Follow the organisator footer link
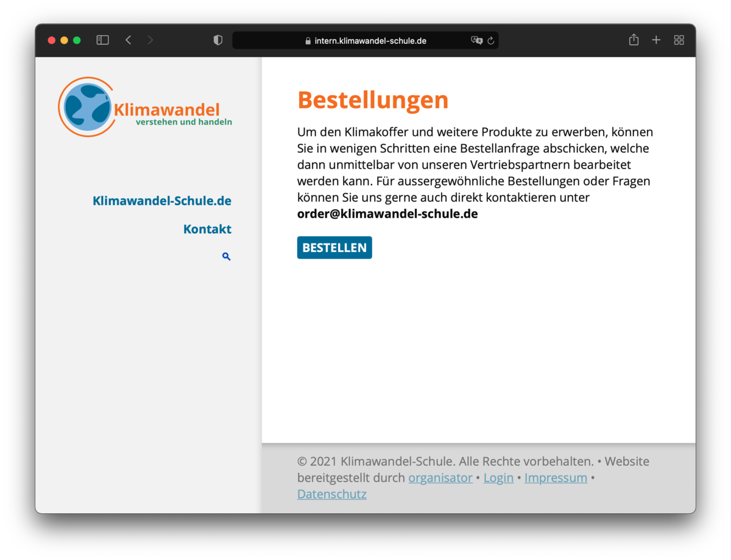Screen dimensions: 731x560 [x=440, y=478]
